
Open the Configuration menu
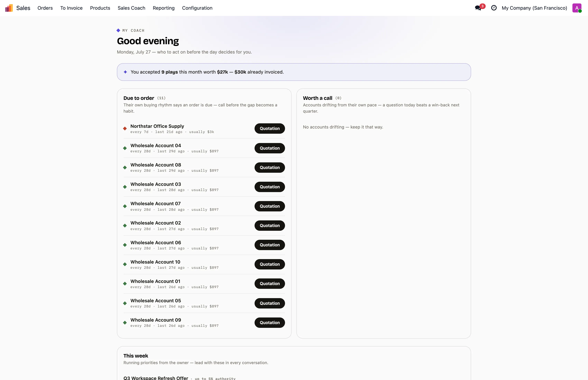tap(197, 8)
